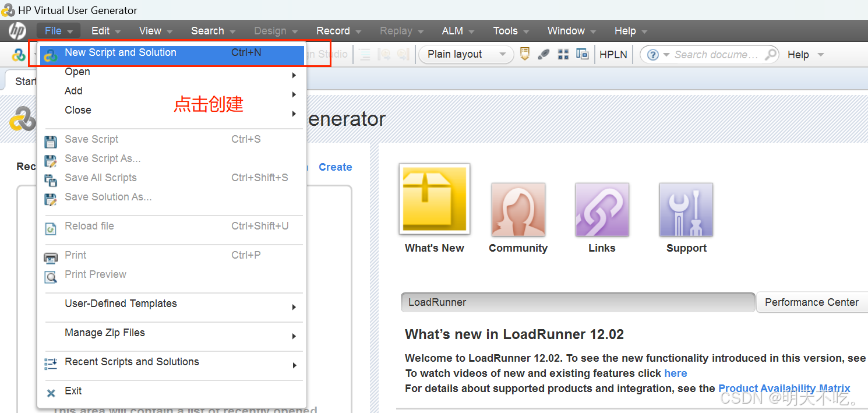Click the overlapping windows toolbar icon
The width and height of the screenshot is (868, 413).
(x=582, y=54)
